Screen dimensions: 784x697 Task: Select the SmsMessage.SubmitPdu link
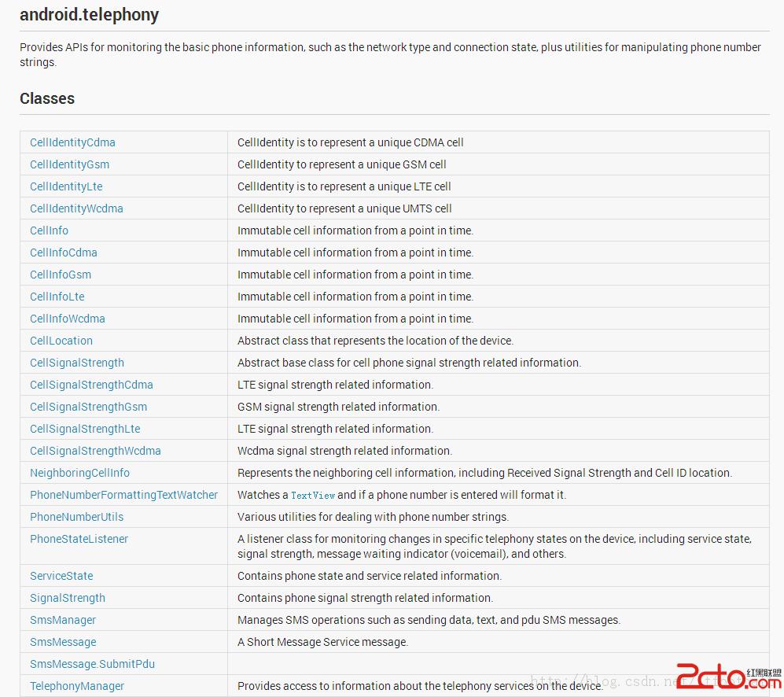pyautogui.click(x=92, y=664)
